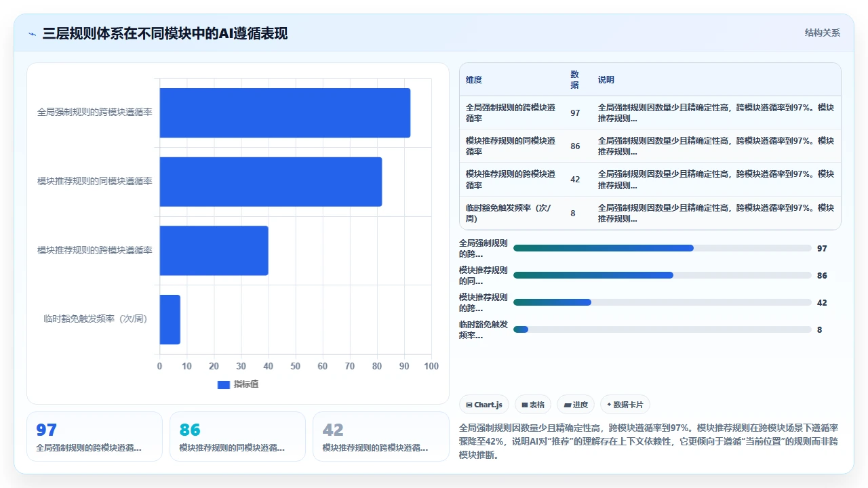Viewport: 868px width, 488px height.
Task: Select the 数据卡片 tag chip
Action: (x=625, y=405)
